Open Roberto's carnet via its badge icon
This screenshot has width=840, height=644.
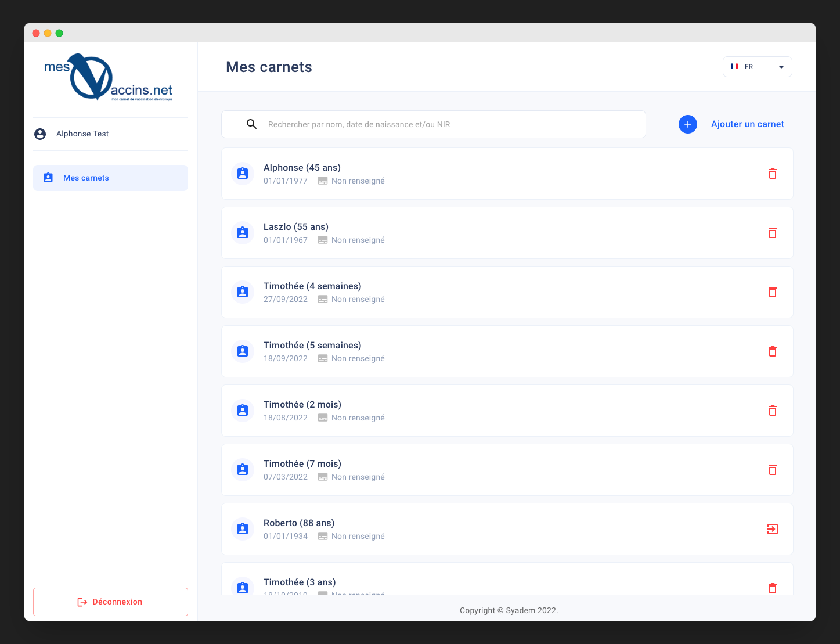pos(243,529)
